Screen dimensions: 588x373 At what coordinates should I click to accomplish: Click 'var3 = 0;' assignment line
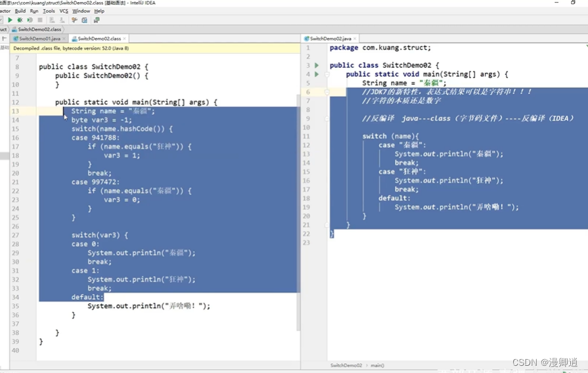(x=122, y=200)
